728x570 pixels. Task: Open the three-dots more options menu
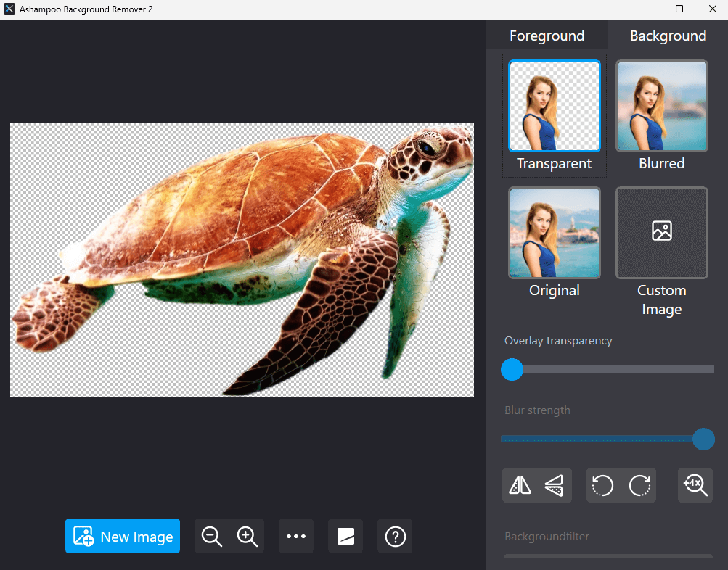(x=296, y=537)
